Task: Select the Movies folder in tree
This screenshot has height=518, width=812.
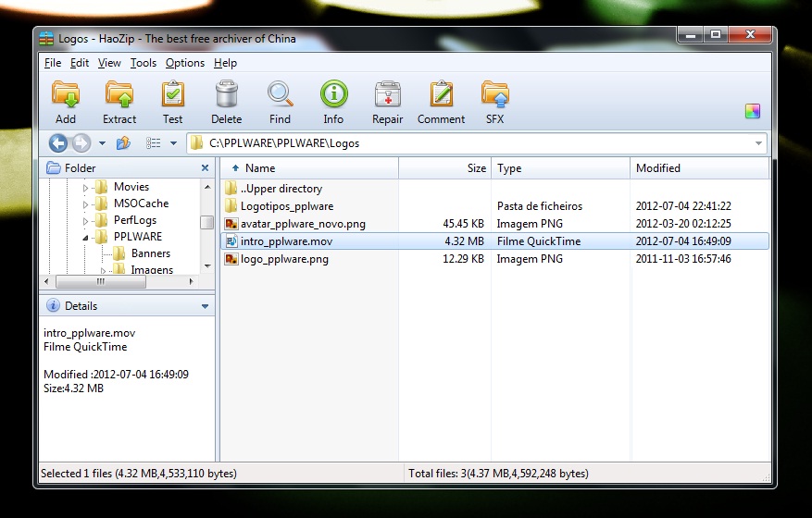Action: tap(131, 187)
